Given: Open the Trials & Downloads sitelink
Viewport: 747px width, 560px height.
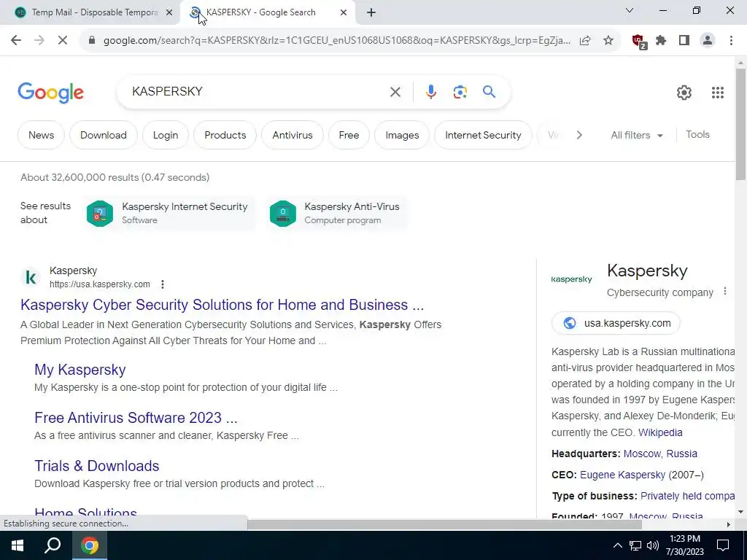Looking at the screenshot, I should (x=97, y=466).
